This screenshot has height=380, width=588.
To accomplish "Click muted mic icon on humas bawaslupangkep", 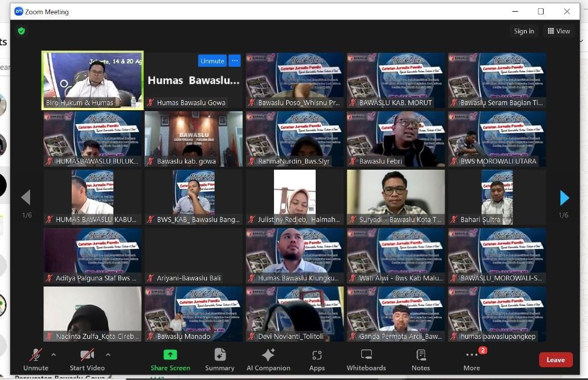I will click(x=454, y=337).
